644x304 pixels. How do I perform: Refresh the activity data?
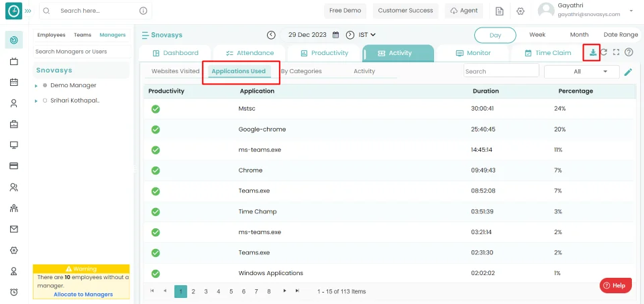[x=604, y=52]
